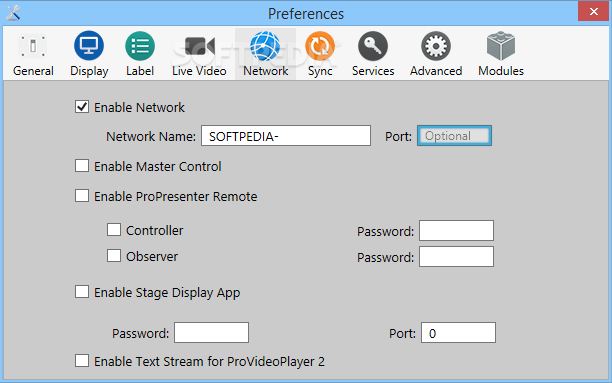
Task: Enable Master Control checkbox
Action: [x=82, y=166]
